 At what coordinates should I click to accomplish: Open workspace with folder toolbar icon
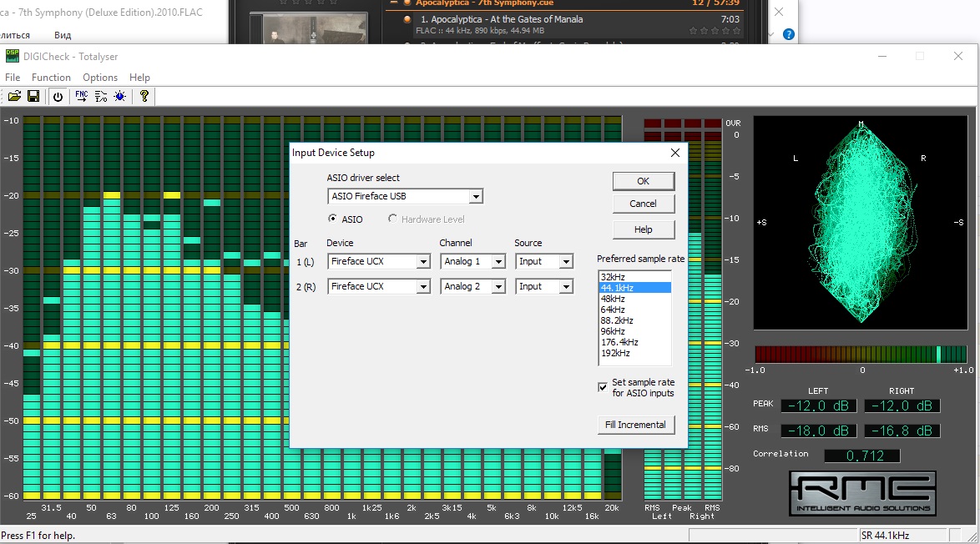pos(14,96)
